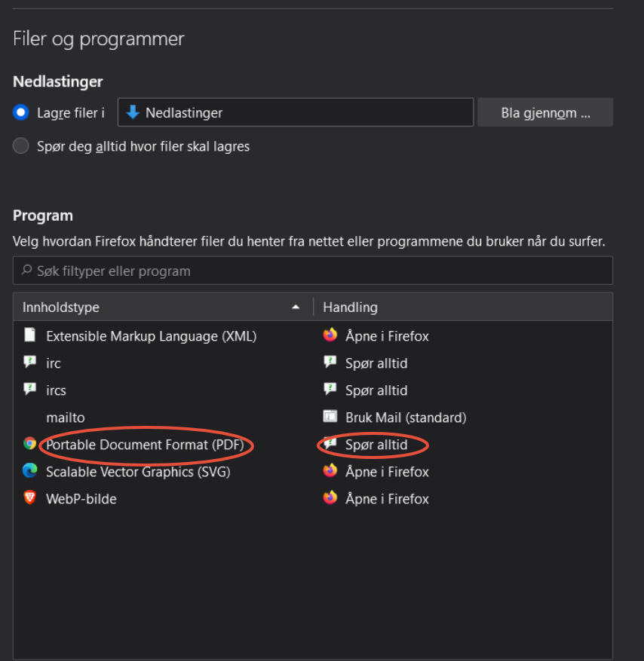Click the "Bla gjennom ..." button
This screenshot has height=661, width=644.
coord(545,113)
